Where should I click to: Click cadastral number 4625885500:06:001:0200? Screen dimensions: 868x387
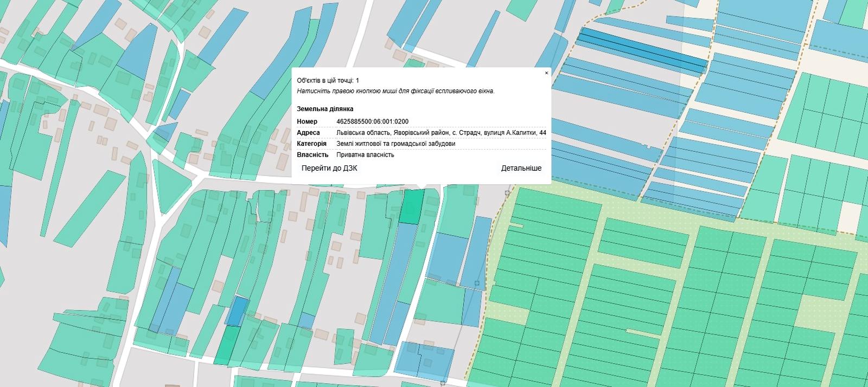(x=372, y=121)
